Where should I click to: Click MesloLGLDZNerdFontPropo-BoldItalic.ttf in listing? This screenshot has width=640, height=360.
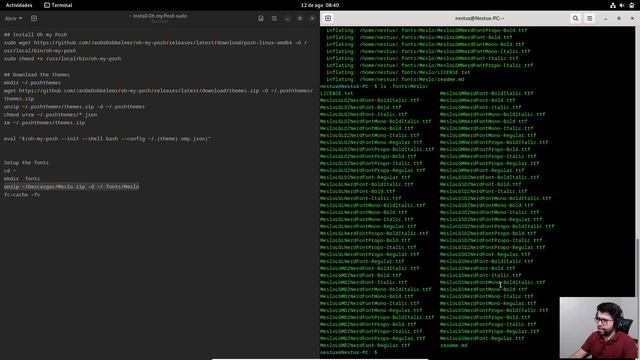(x=377, y=149)
